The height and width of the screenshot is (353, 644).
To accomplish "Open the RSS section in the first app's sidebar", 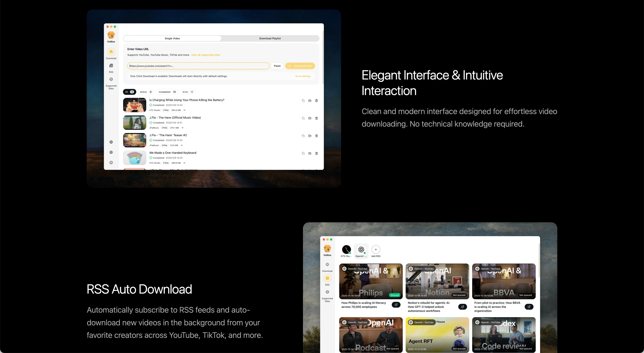I will (x=111, y=66).
